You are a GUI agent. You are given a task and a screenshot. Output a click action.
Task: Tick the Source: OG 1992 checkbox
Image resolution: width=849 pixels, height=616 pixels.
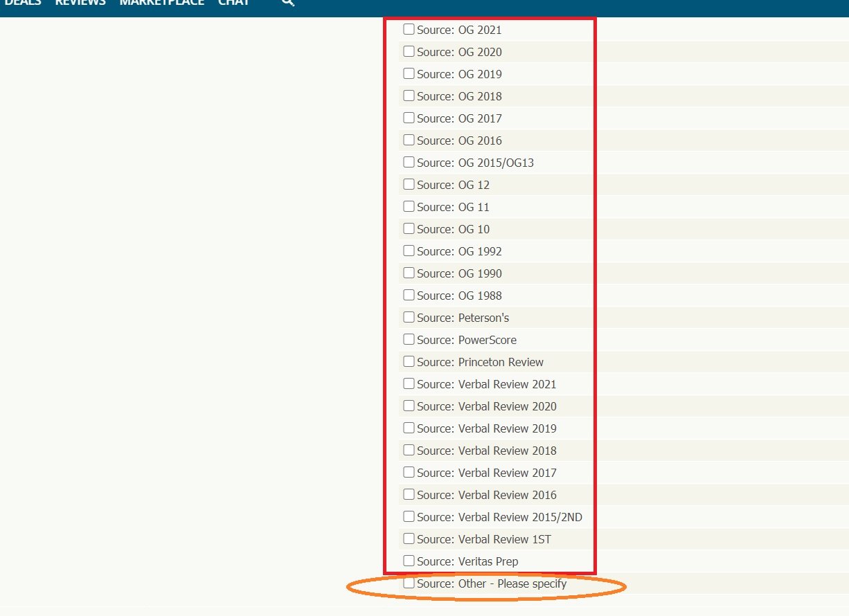(409, 251)
